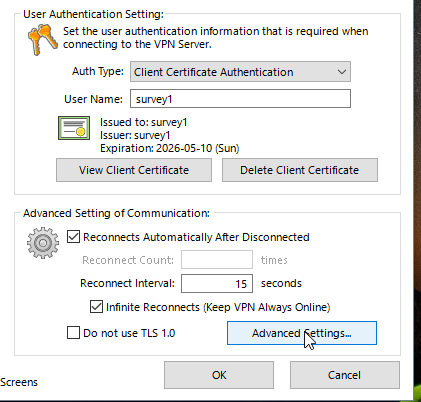Focus the User Name field containing survey1
421x402 pixels.
click(x=240, y=99)
